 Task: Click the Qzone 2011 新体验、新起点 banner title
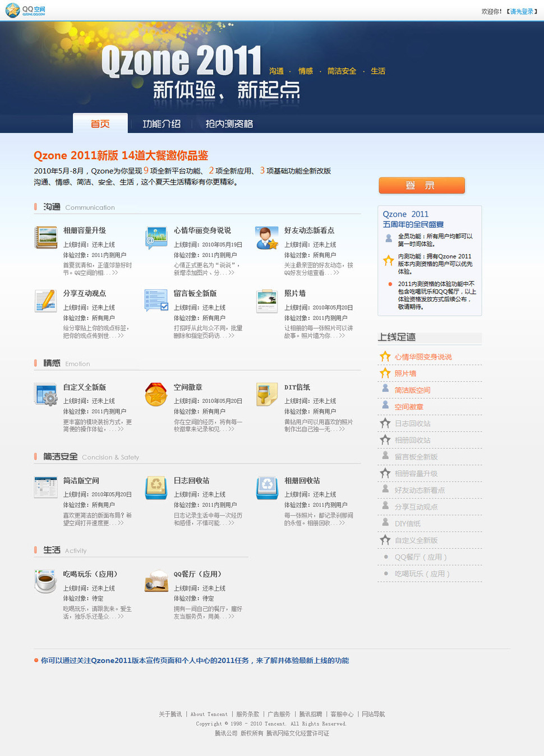201,72
